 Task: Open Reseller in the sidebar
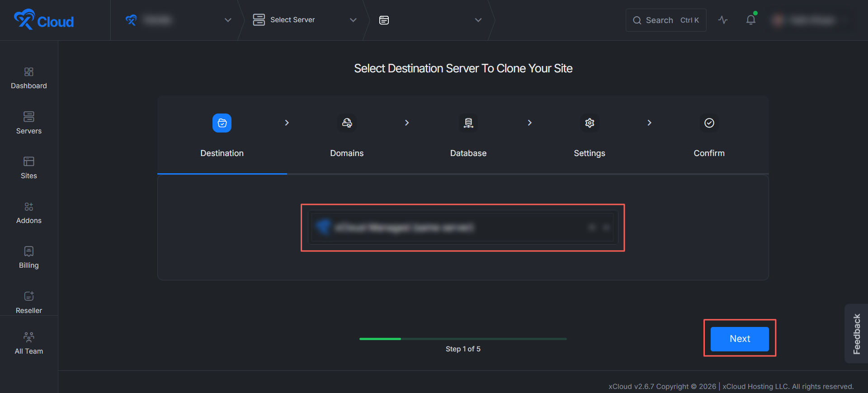tap(29, 303)
